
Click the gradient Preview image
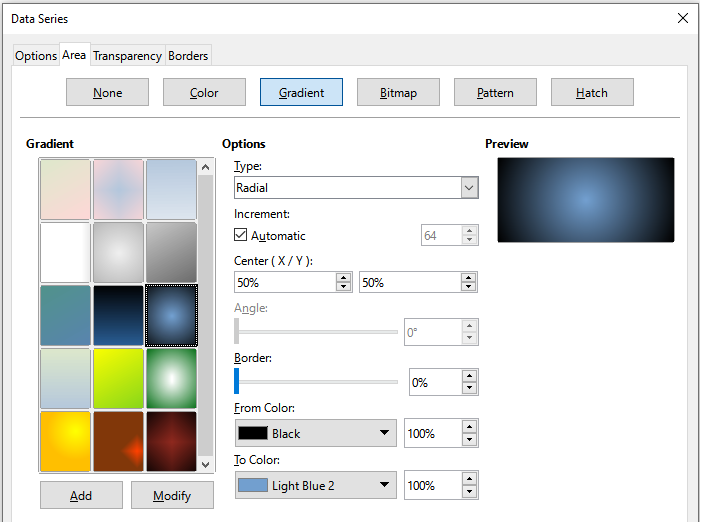pyautogui.click(x=586, y=200)
